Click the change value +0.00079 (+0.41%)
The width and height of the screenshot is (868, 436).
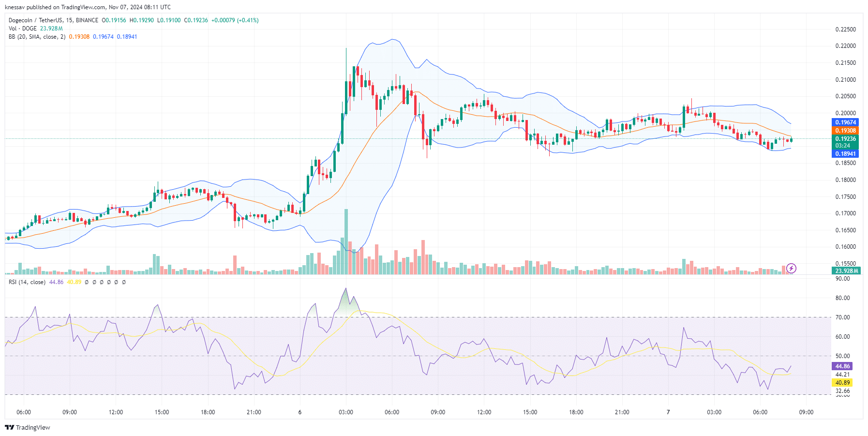pyautogui.click(x=235, y=20)
